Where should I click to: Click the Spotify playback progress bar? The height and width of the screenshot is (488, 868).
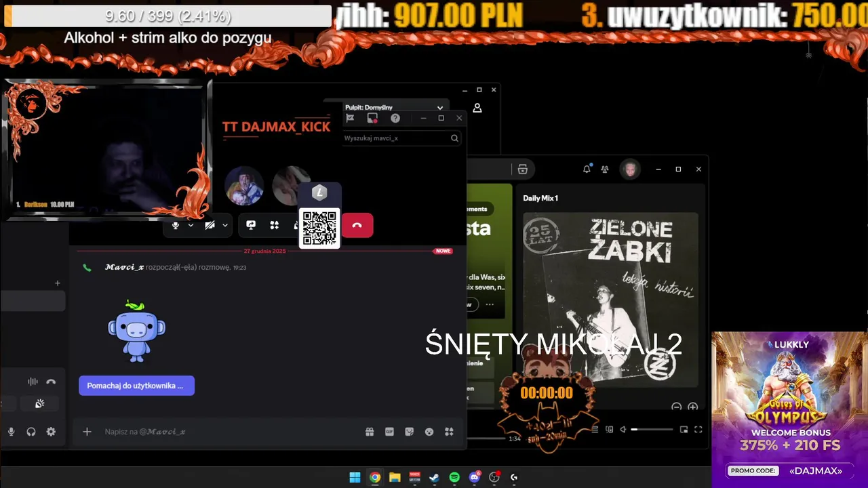pyautogui.click(x=487, y=439)
